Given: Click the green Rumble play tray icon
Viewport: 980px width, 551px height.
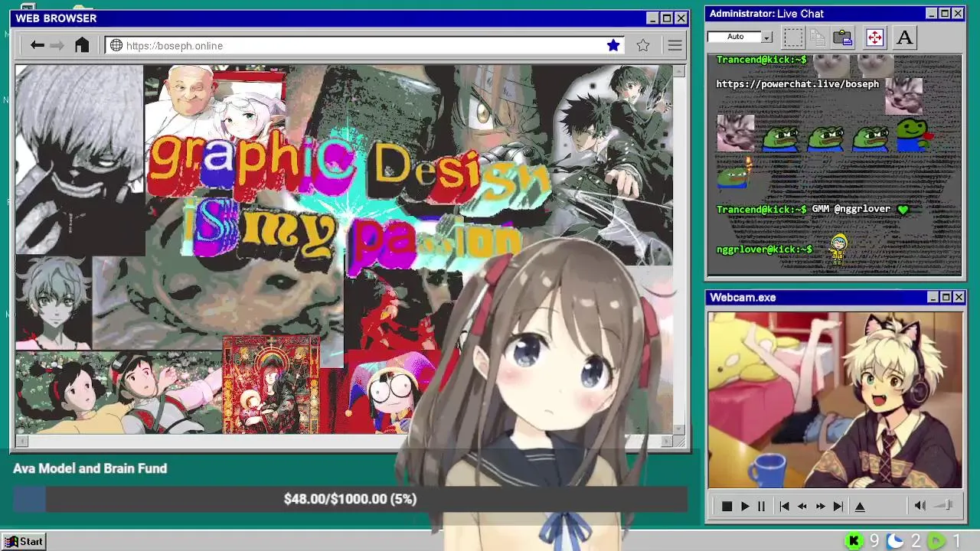Looking at the screenshot, I should [x=936, y=541].
